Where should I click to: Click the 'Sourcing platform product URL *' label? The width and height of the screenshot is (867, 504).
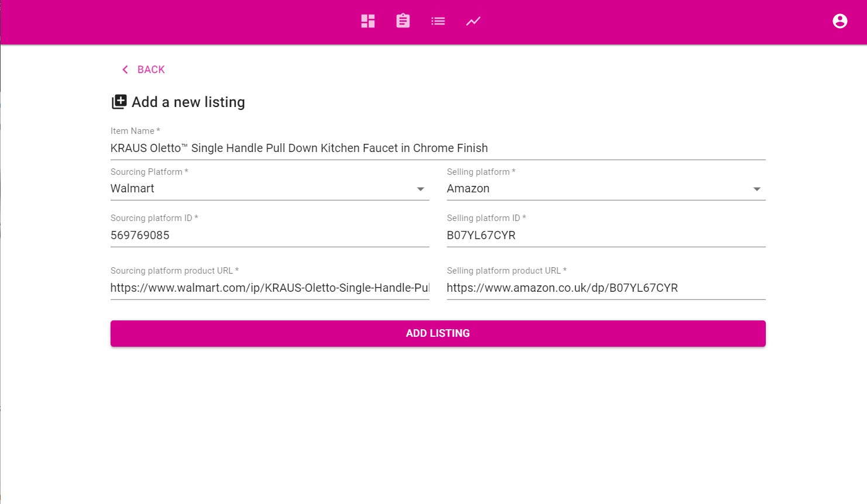tap(174, 271)
